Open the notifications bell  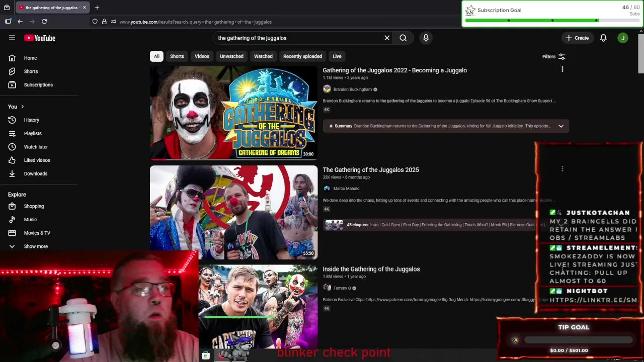pyautogui.click(x=603, y=38)
